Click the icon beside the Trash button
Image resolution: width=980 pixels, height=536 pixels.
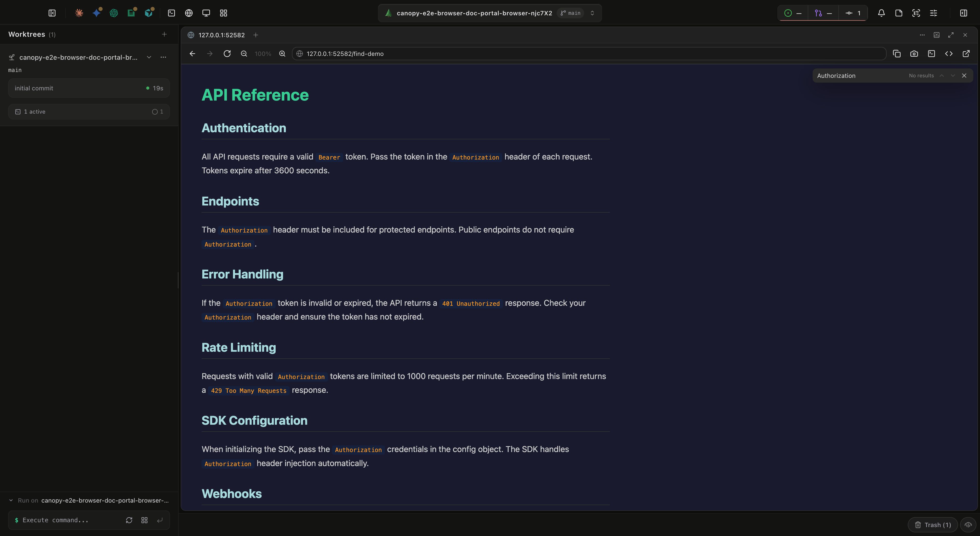point(968,525)
